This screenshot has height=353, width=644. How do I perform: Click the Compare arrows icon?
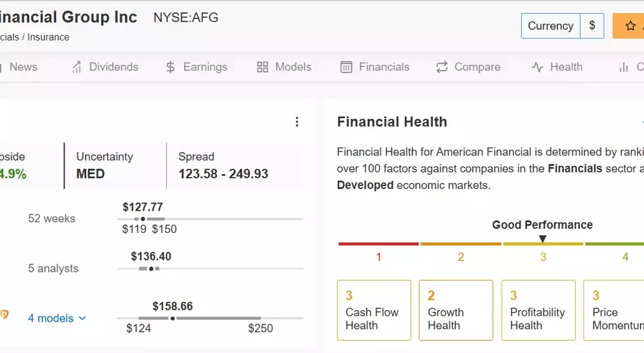pyautogui.click(x=442, y=67)
